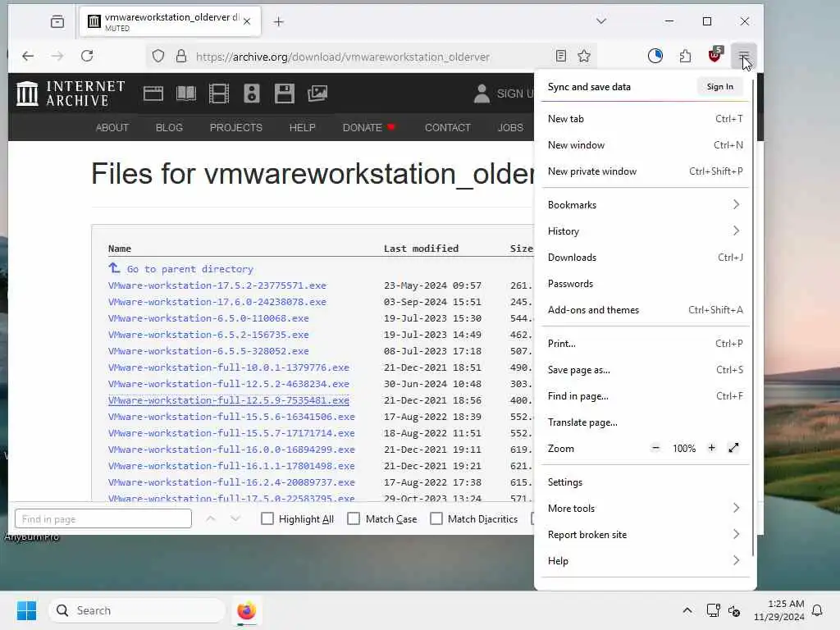Open the uBlock Origin extension icon
Image resolution: width=840 pixels, height=630 pixels.
715,55
